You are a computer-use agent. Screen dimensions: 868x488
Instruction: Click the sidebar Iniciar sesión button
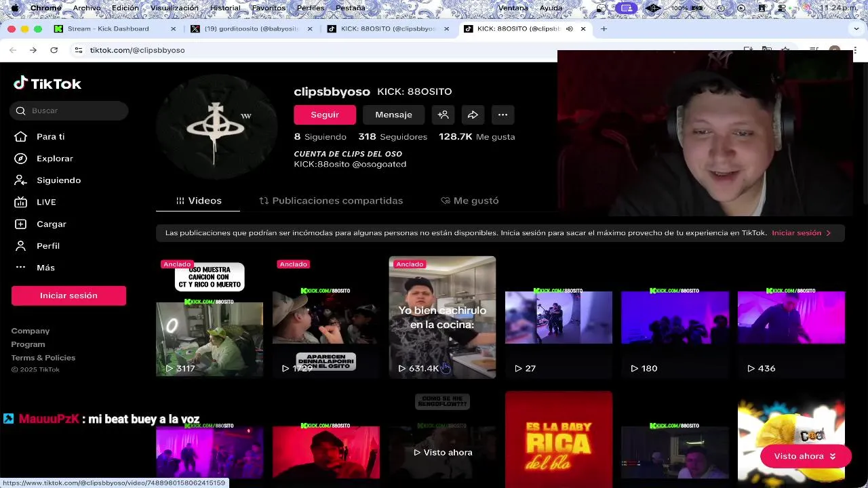click(68, 296)
